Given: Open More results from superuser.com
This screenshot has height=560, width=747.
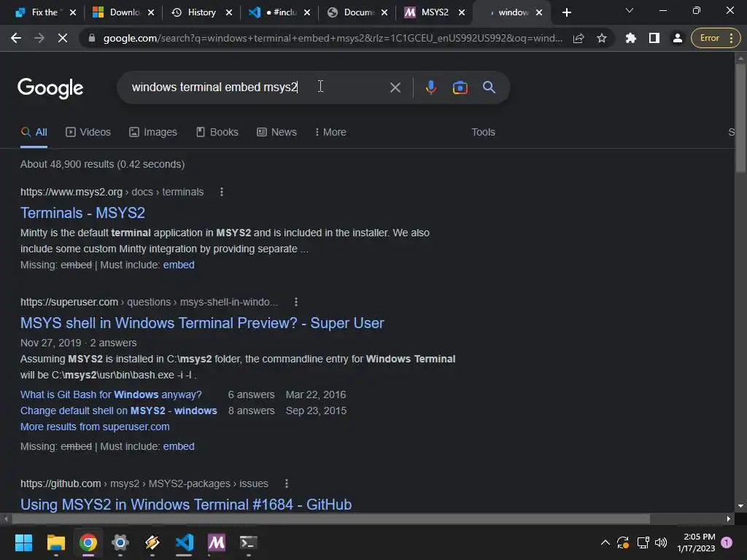Looking at the screenshot, I should point(95,427).
